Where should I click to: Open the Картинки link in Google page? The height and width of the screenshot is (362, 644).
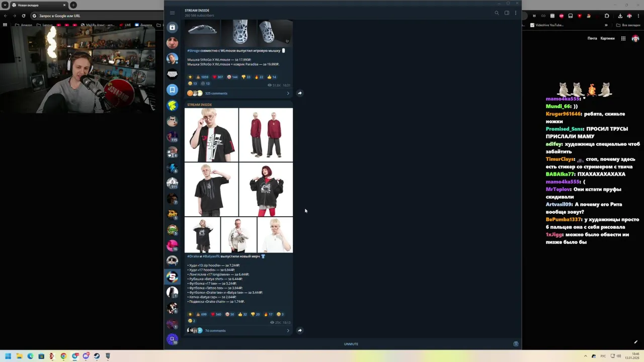pyautogui.click(x=607, y=38)
